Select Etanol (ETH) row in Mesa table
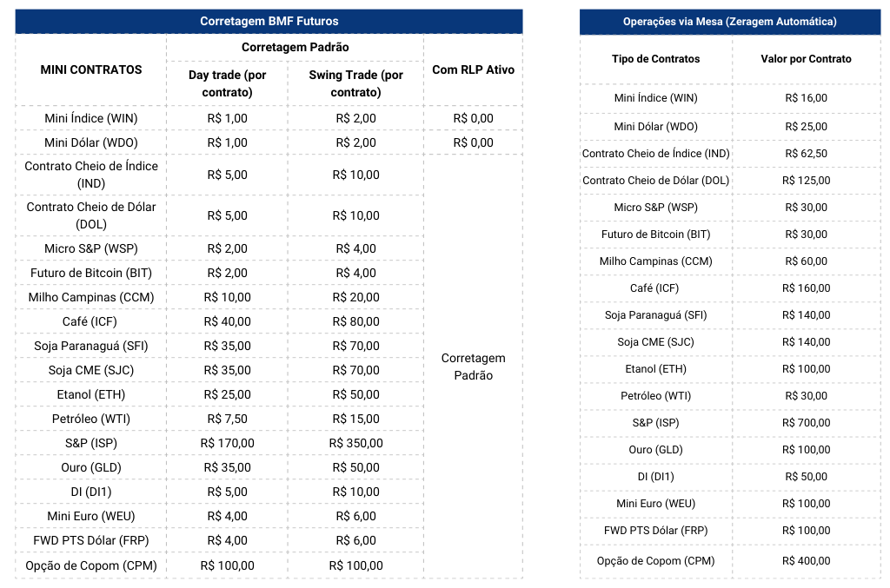 tap(655, 369)
